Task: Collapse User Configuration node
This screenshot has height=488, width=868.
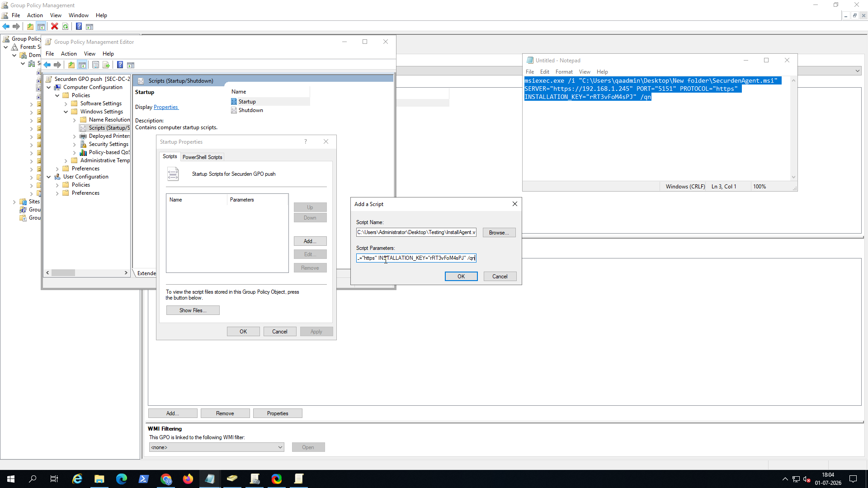Action: click(x=48, y=177)
